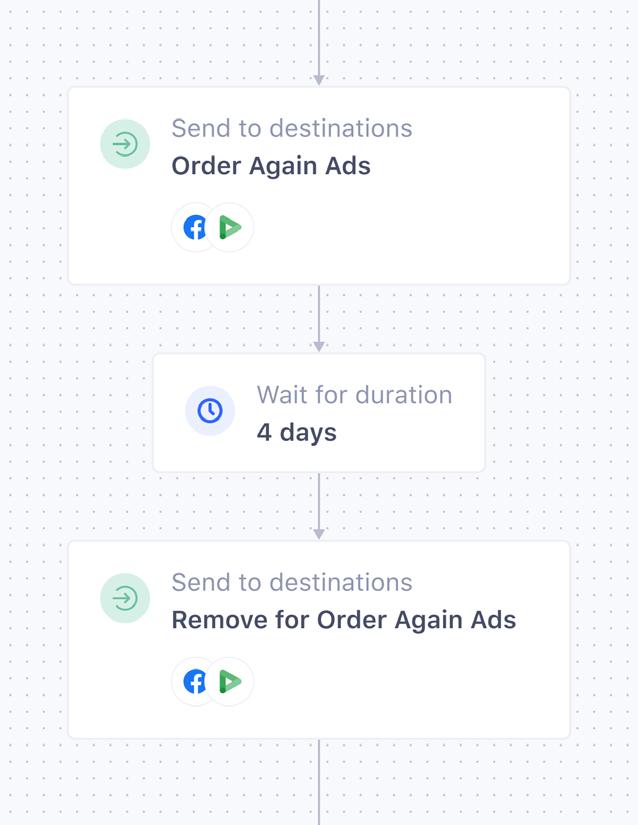Image resolution: width=638 pixels, height=825 pixels.
Task: Click connector arrow between Order Again Ads and wait
Action: pyautogui.click(x=319, y=320)
